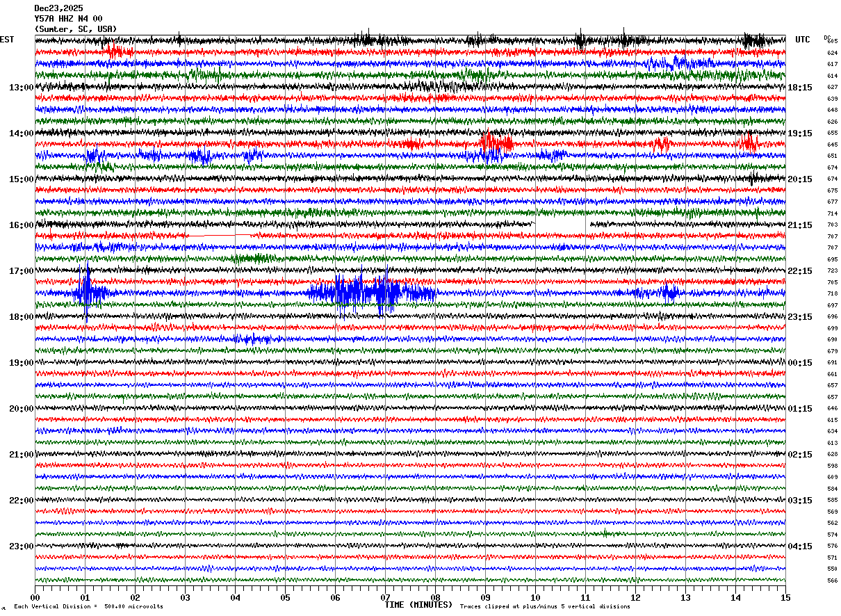
Task: Click the location label (Sumter, SC, USA)
Action: 76,29
